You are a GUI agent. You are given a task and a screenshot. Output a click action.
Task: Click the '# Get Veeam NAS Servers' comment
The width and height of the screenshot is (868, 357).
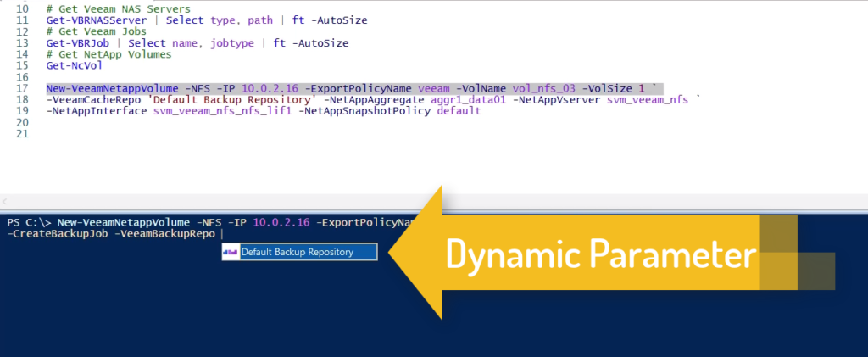pos(118,8)
